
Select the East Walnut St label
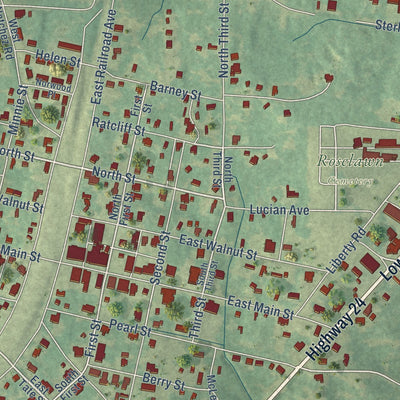coord(218,247)
